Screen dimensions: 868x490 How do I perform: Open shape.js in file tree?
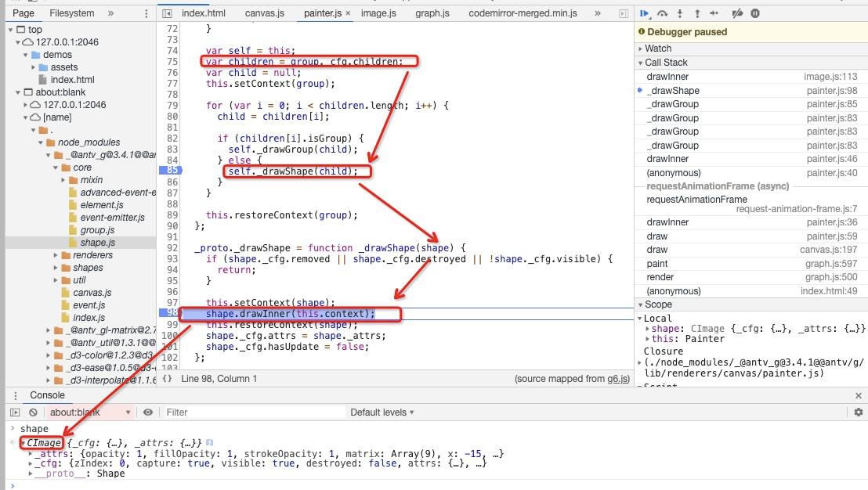[x=97, y=243]
